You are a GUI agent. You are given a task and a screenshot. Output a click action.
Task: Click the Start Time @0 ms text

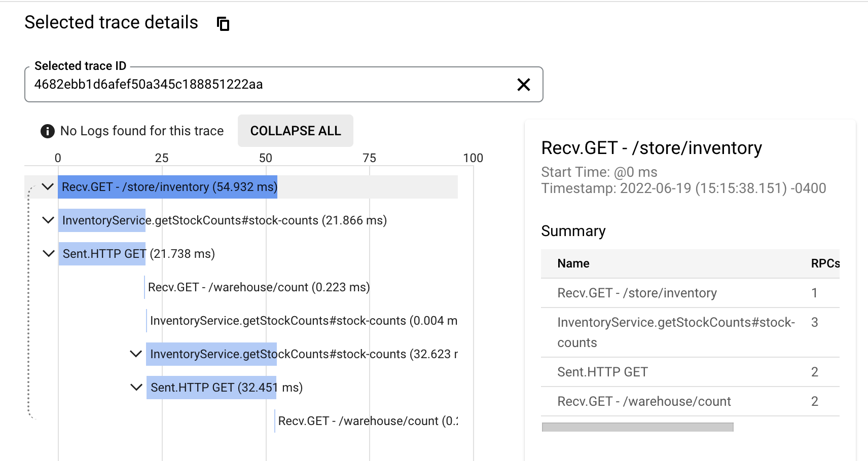coord(599,172)
